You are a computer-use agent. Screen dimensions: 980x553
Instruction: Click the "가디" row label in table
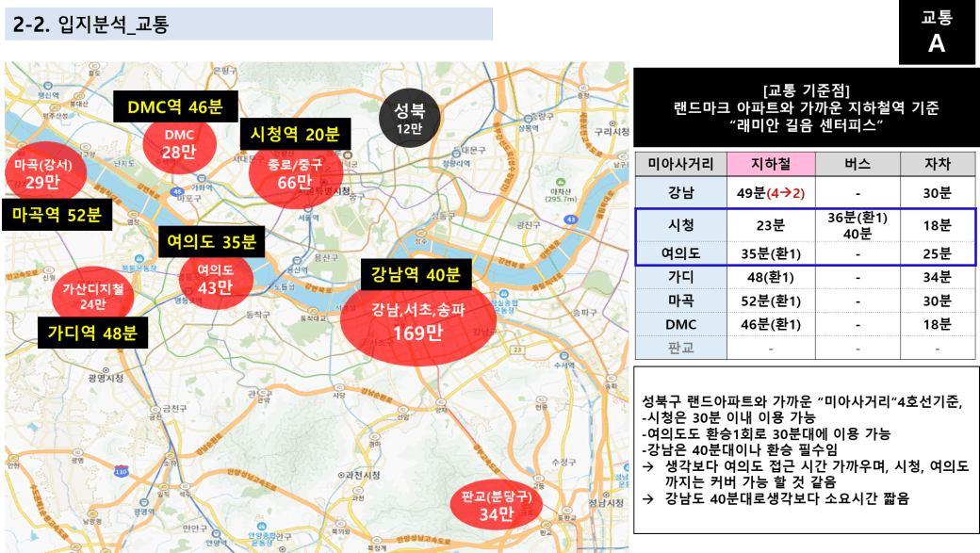click(x=680, y=277)
